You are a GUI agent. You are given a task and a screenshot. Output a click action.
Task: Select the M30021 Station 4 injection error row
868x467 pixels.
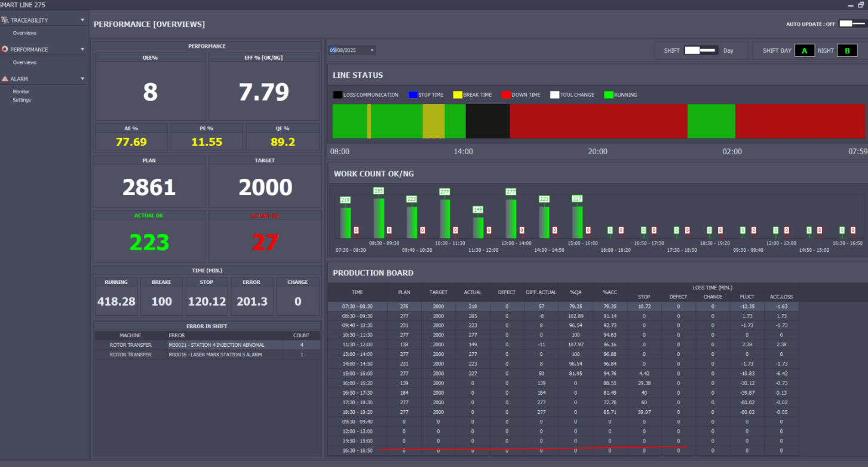point(207,345)
